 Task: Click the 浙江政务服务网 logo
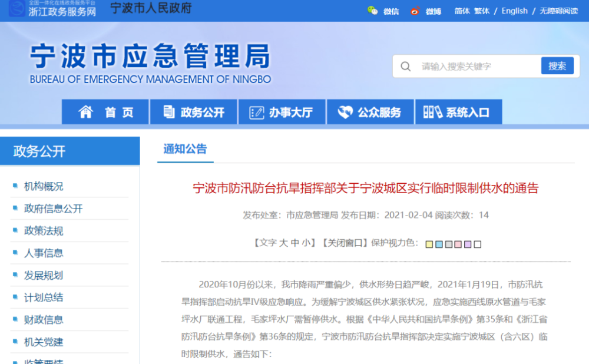point(52,8)
